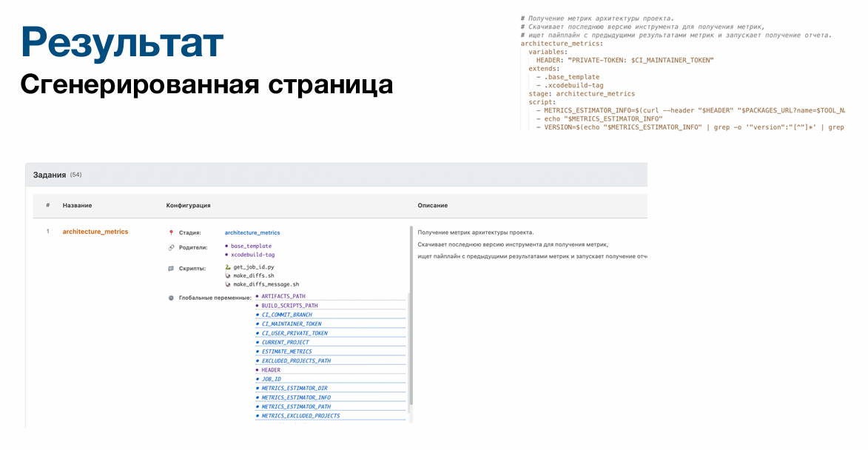The image size is (868, 450).
Task: Click the Название column header
Action: coord(77,205)
